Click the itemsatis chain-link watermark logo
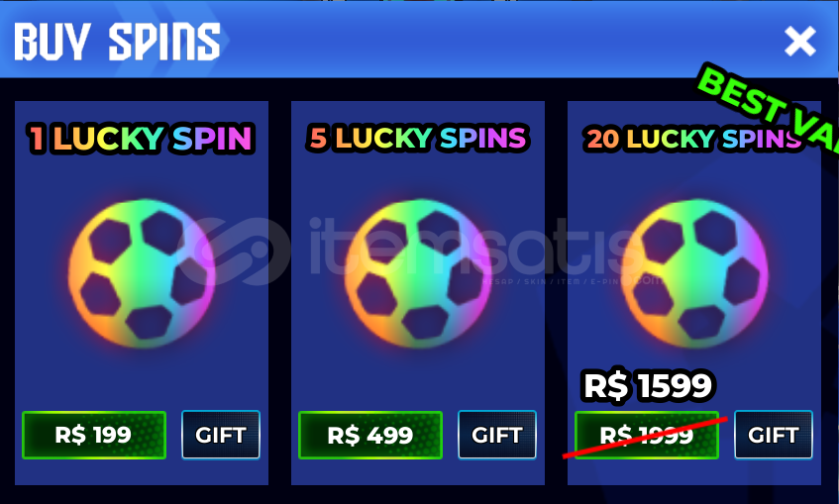Viewport: 839px width, 504px height. (238, 251)
